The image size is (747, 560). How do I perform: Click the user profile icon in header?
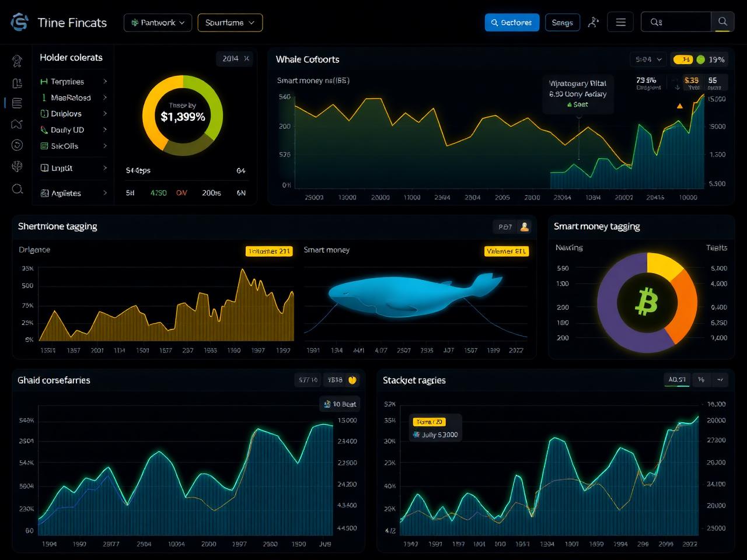click(x=594, y=22)
